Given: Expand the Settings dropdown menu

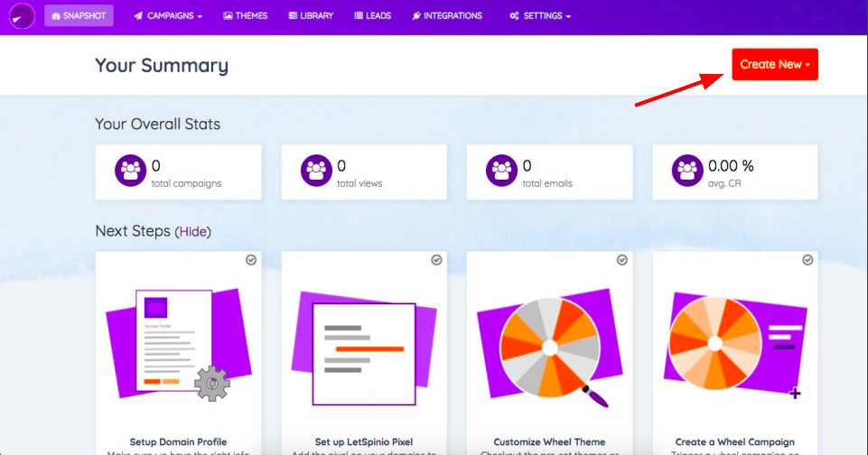Looking at the screenshot, I should [540, 16].
